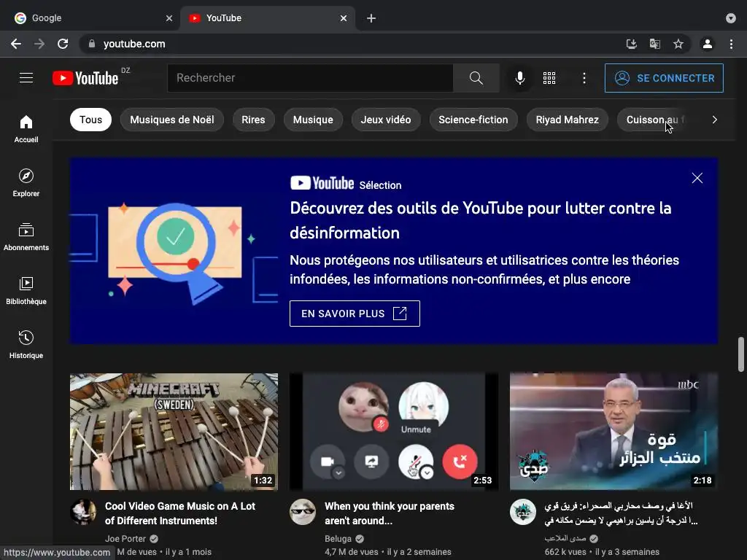
Task: Click the search magnifier button
Action: point(476,78)
